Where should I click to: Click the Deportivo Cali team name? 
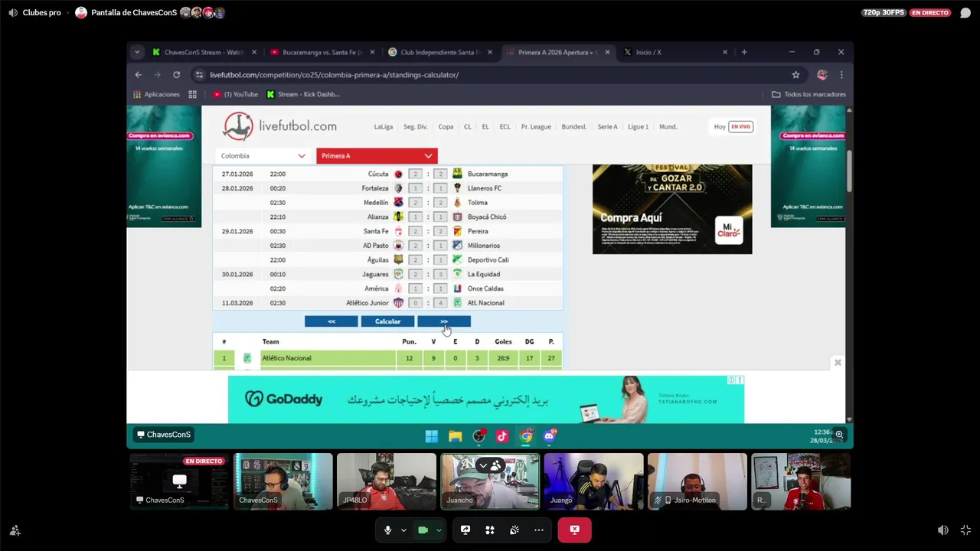point(488,259)
